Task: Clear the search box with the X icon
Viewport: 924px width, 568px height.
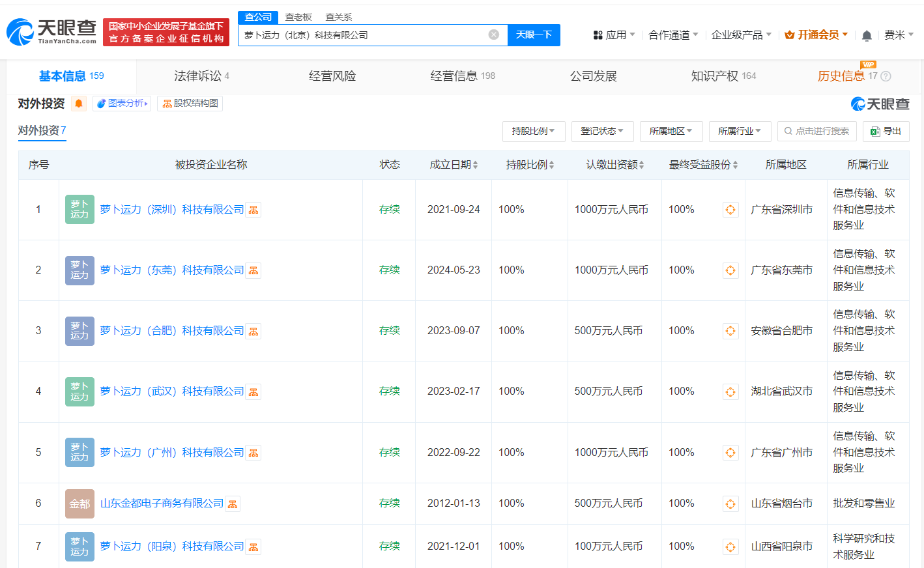Action: tap(493, 35)
